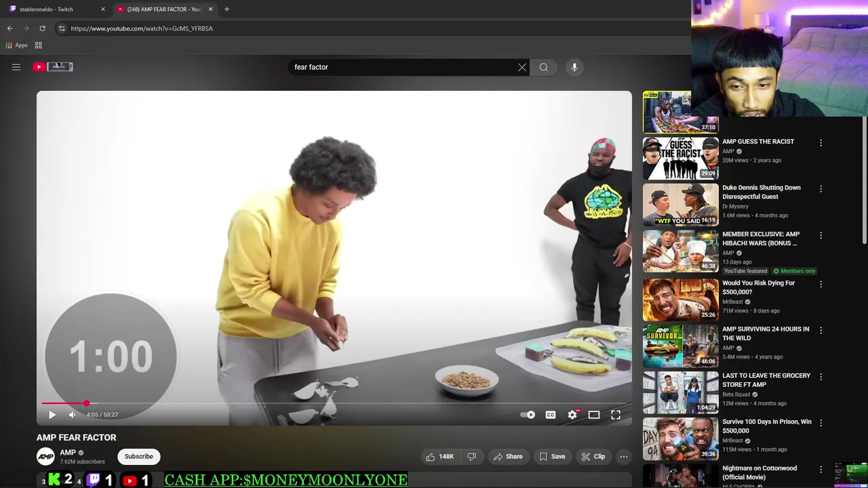Share this video
This screenshot has width=868, height=488.
click(508, 457)
